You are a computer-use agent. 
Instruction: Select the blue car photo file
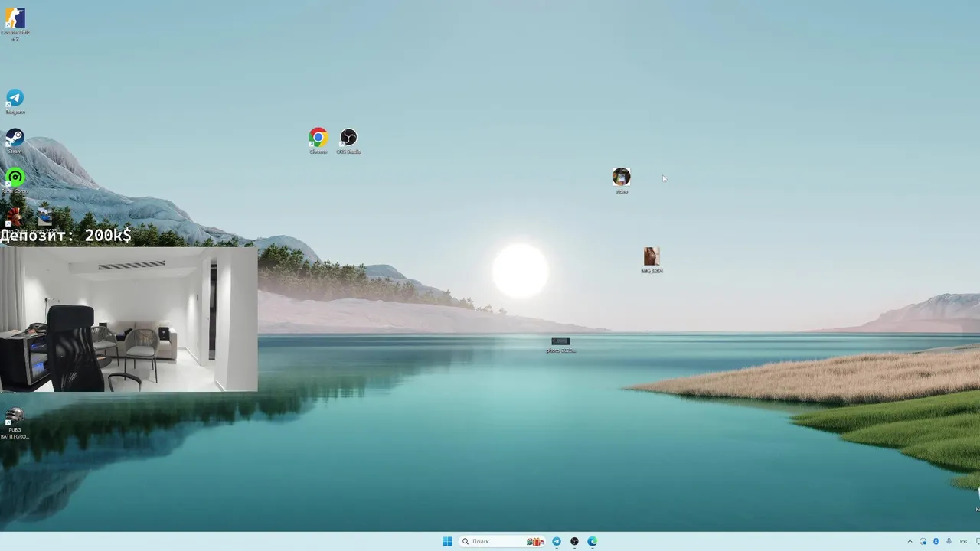pyautogui.click(x=44, y=217)
